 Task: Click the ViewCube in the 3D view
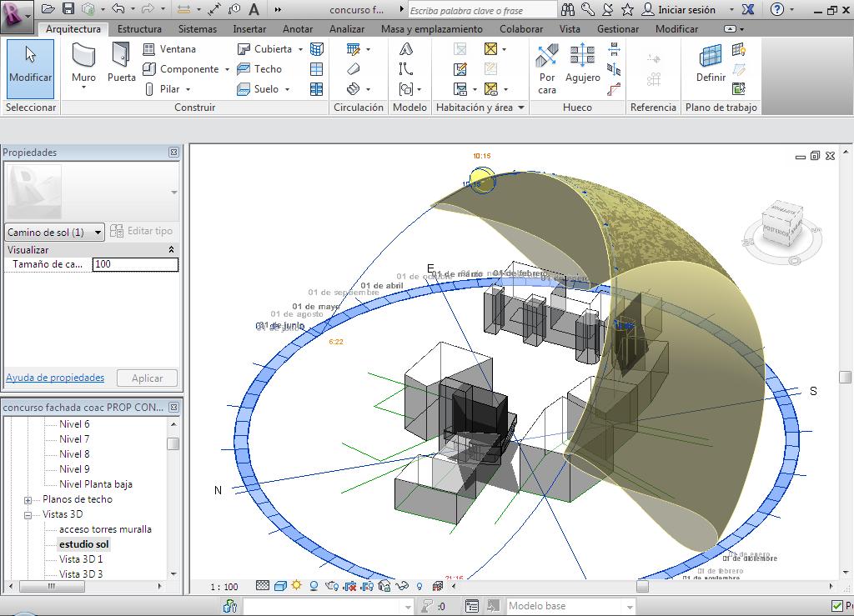[781, 228]
